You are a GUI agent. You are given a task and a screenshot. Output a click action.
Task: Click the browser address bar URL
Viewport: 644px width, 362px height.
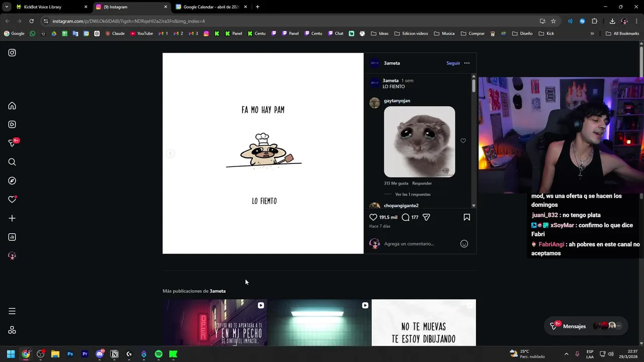pos(128,21)
